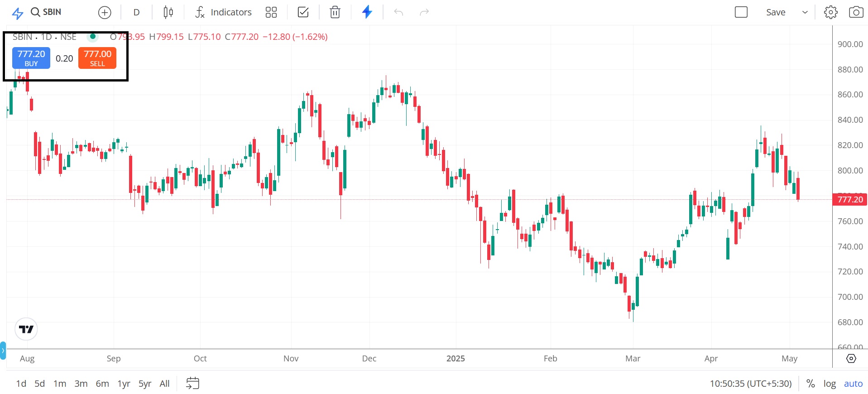This screenshot has height=394, width=868.
Task: Open the candlestick chart style menu
Action: click(x=168, y=12)
